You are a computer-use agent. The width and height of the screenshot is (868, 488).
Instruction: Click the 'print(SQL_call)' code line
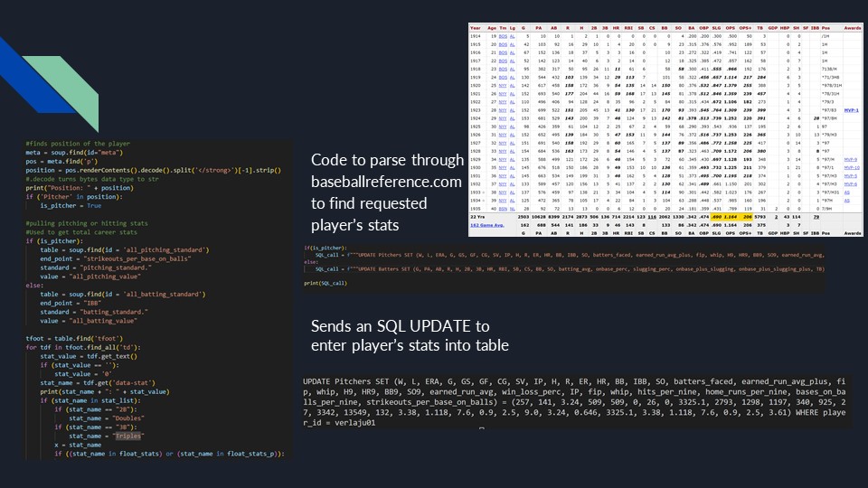tap(325, 283)
